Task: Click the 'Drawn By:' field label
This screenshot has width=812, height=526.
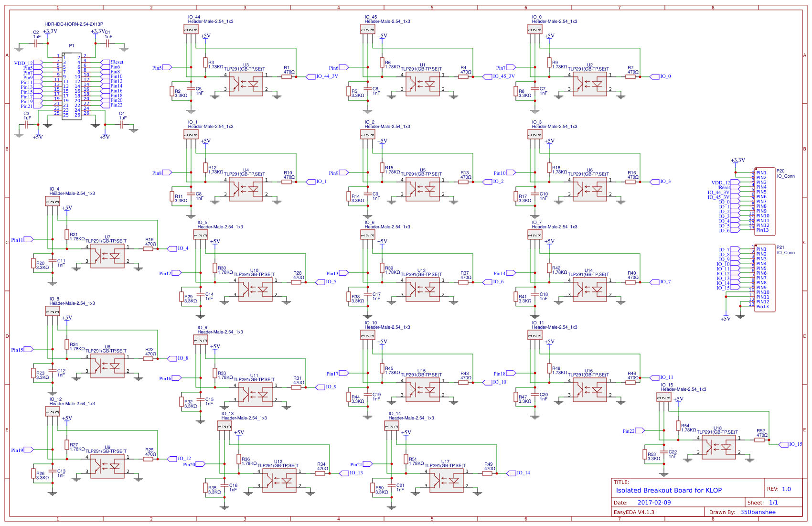Action: pyautogui.click(x=722, y=512)
